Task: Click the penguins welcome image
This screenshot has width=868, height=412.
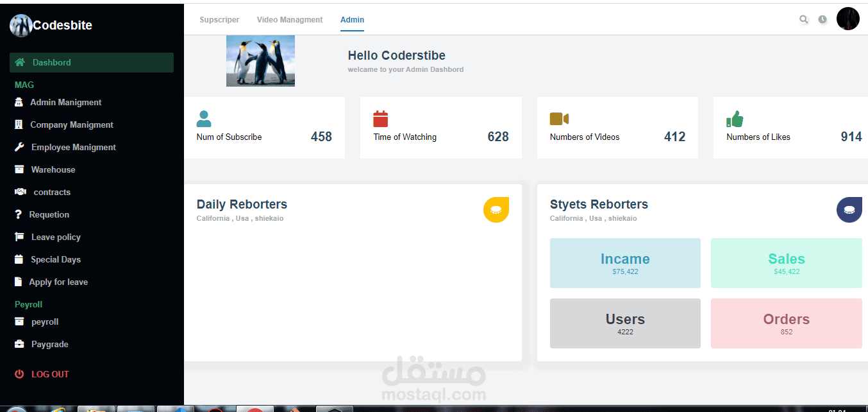Action: click(x=260, y=60)
